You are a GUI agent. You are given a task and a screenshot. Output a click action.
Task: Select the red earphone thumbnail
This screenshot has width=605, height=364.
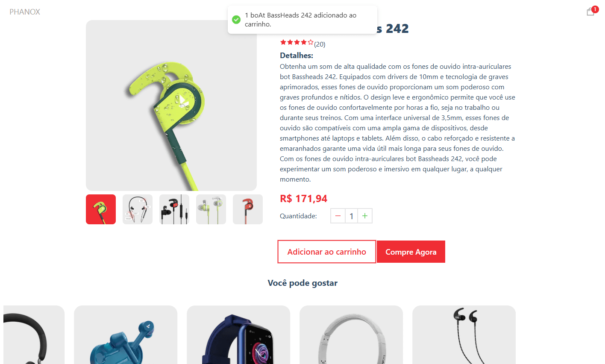(248, 209)
